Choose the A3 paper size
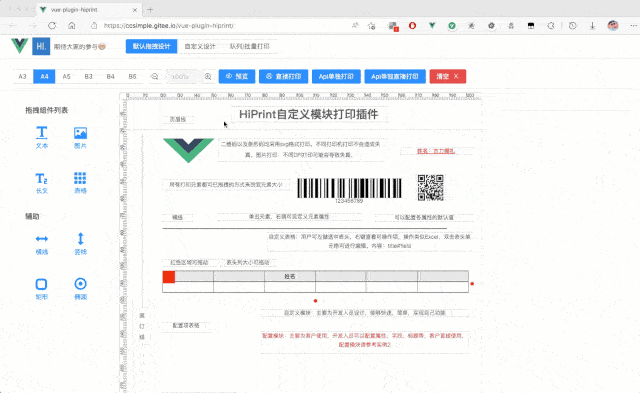Screen dimensions: 640x393 [22, 76]
